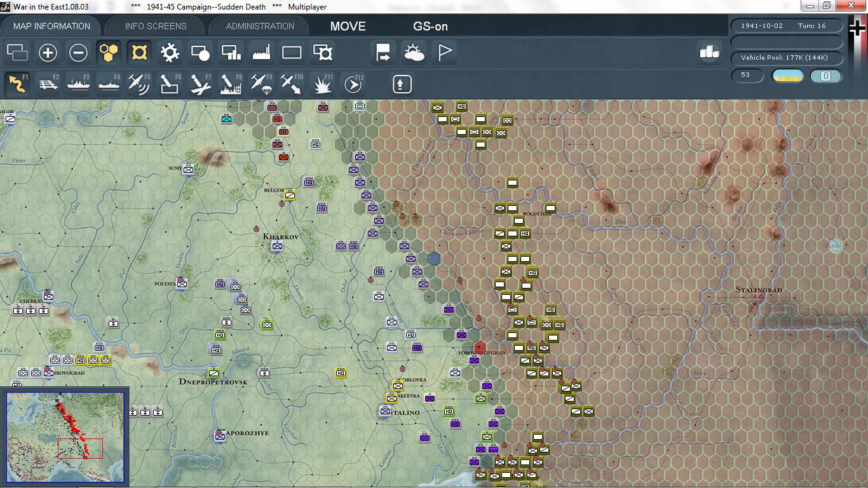This screenshot has height=488, width=868.
Task: Open the INFO SCREENS tab
Action: [156, 26]
